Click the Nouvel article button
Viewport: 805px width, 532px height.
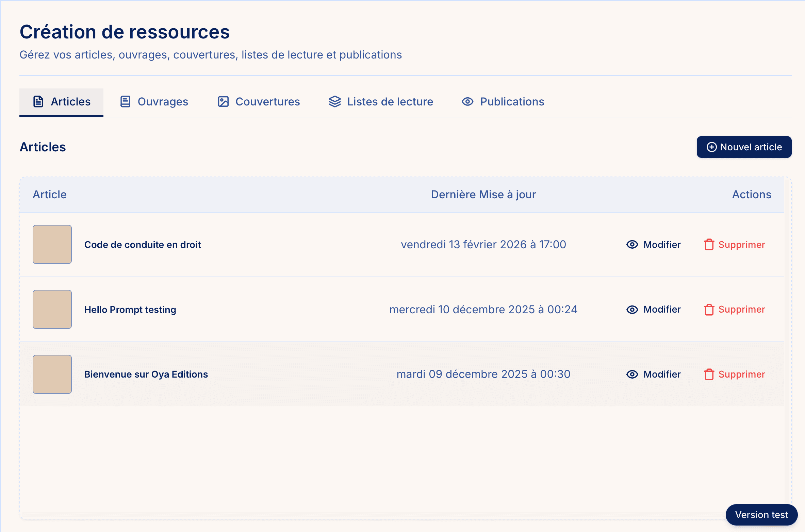[744, 147]
